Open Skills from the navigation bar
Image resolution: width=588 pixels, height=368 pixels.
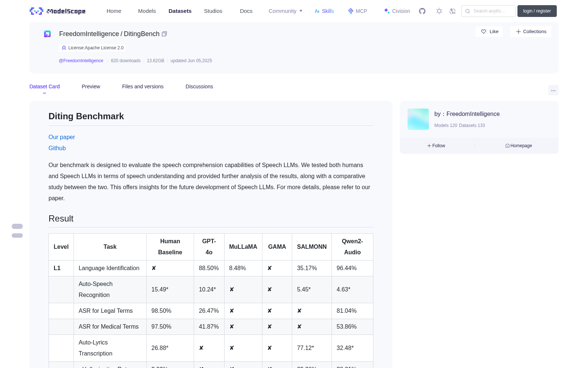(325, 11)
